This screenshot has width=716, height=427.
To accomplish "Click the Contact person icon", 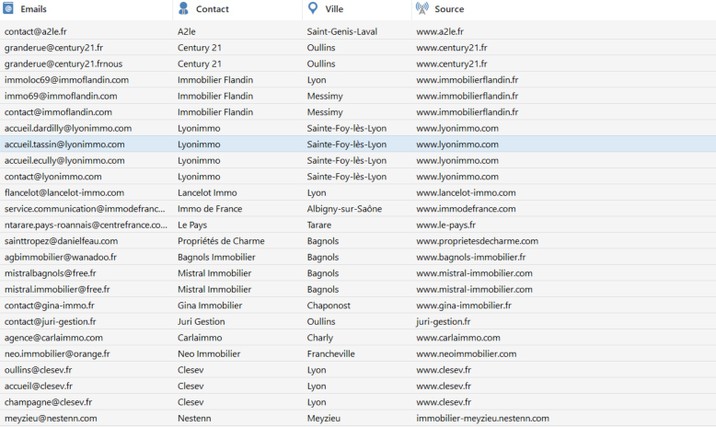I will click(184, 8).
